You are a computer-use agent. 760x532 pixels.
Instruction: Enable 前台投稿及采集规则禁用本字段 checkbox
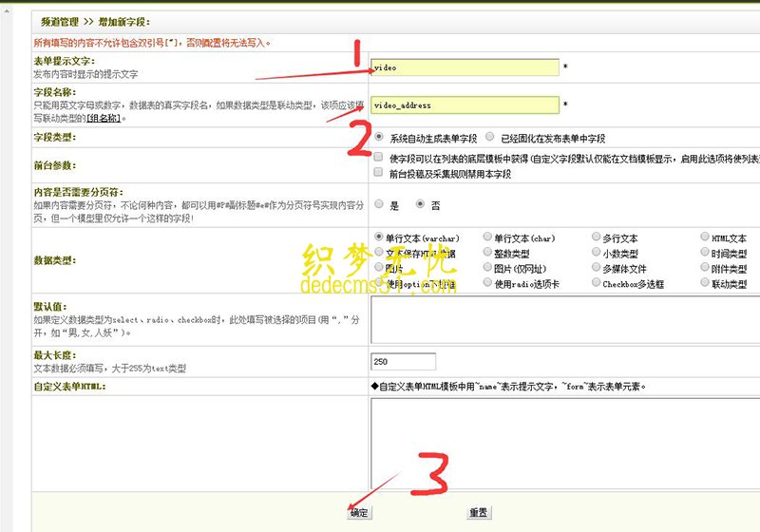click(x=379, y=174)
